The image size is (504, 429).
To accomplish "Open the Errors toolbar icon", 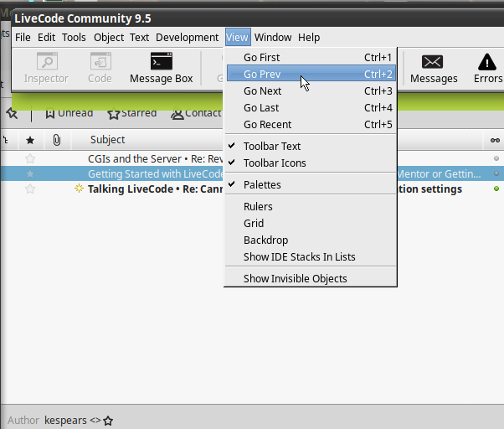I will (x=487, y=69).
